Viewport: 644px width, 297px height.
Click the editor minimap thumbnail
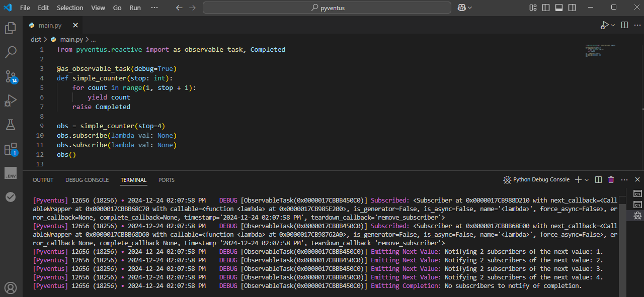[601, 51]
